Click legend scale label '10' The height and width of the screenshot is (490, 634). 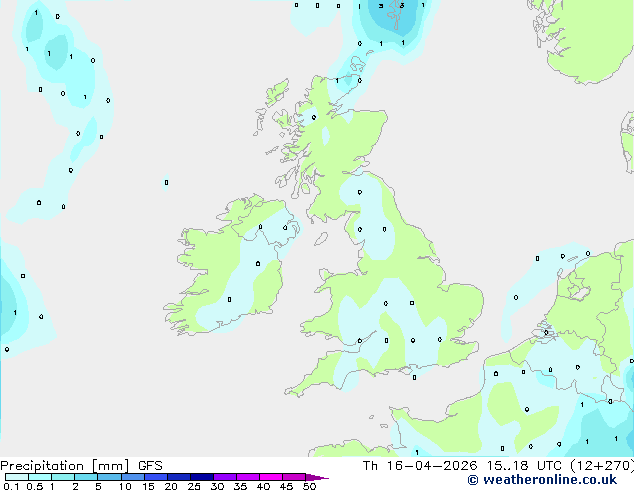[x=125, y=486]
